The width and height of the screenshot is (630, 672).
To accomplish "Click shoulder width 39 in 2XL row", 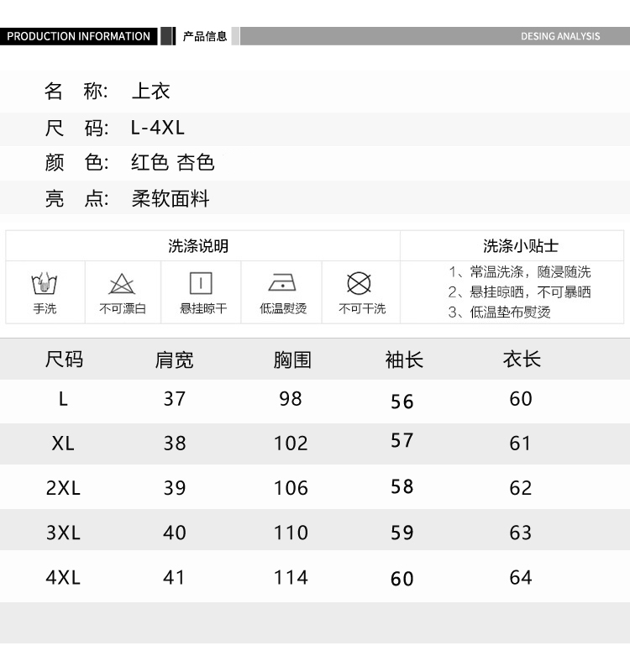I will point(175,488).
